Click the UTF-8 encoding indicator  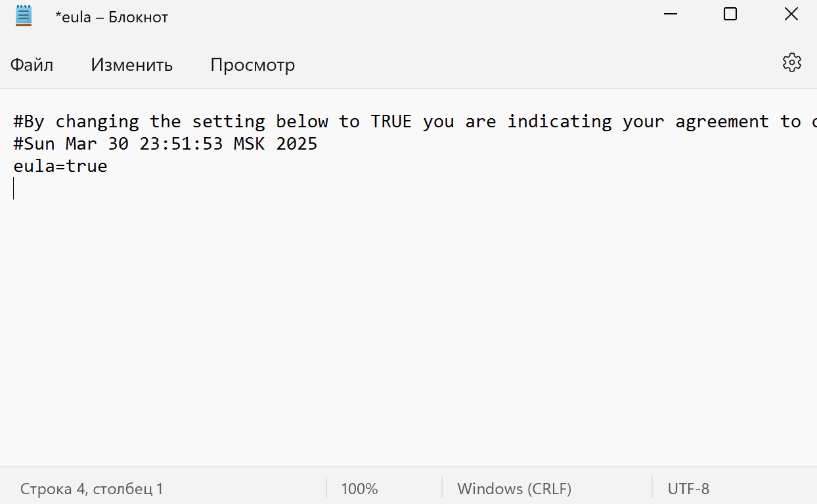[688, 489]
